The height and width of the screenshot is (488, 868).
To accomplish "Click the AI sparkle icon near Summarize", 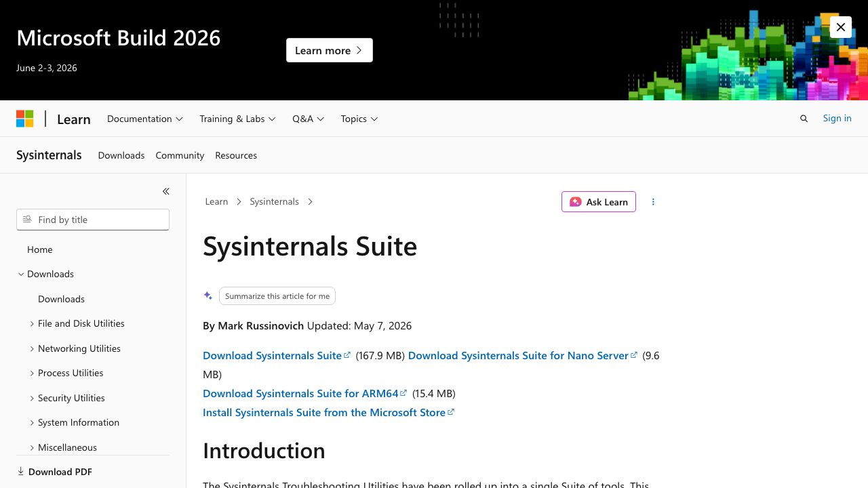I will (208, 296).
